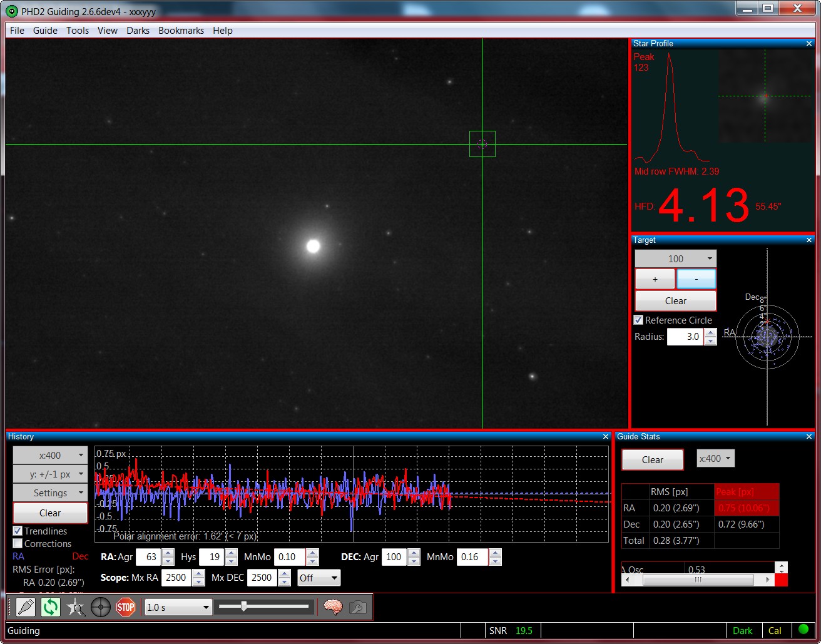
Task: Close the History panel
Action: pyautogui.click(x=605, y=437)
